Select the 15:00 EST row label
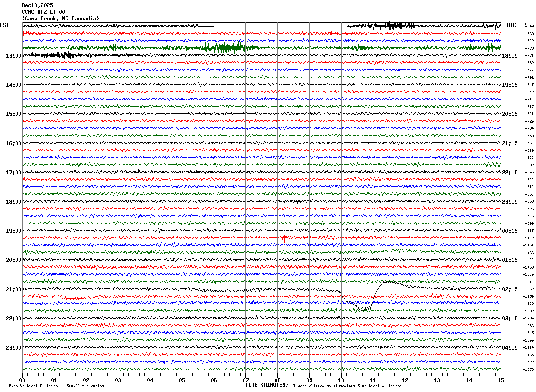 14,114
